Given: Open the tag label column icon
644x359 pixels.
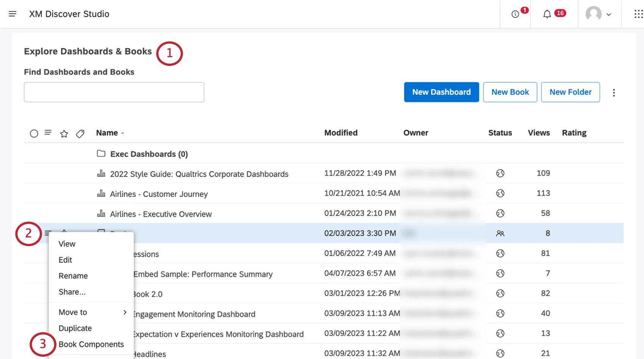Looking at the screenshot, I should [x=80, y=133].
